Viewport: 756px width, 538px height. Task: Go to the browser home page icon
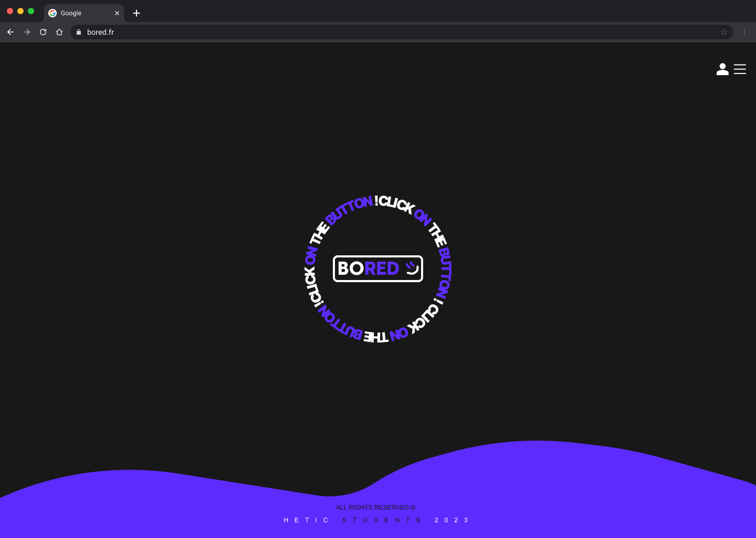[x=59, y=32]
